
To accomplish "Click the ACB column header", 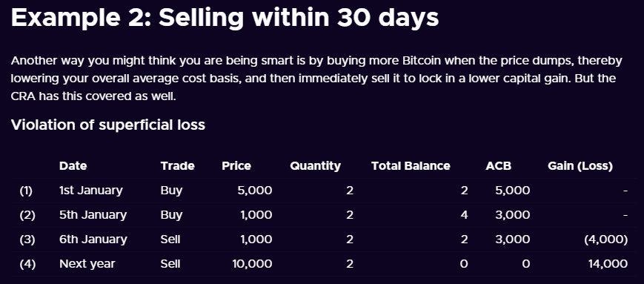I will tap(499, 165).
